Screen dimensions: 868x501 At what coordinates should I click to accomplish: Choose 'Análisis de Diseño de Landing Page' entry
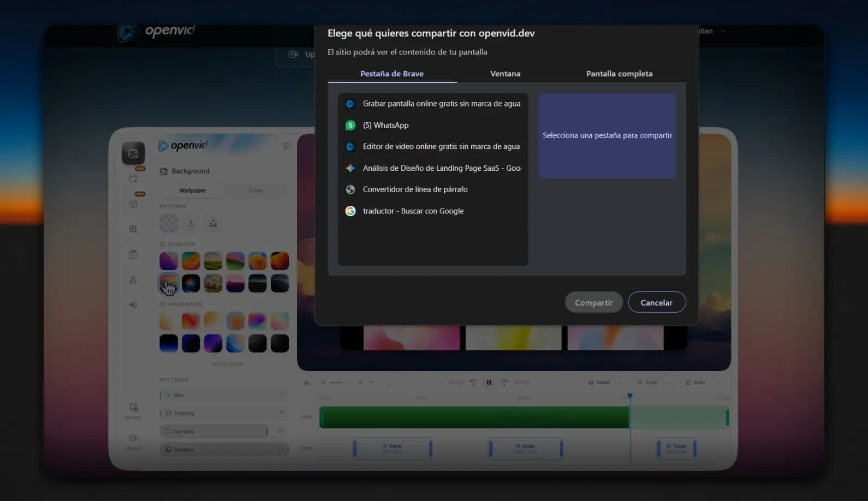[x=433, y=168]
